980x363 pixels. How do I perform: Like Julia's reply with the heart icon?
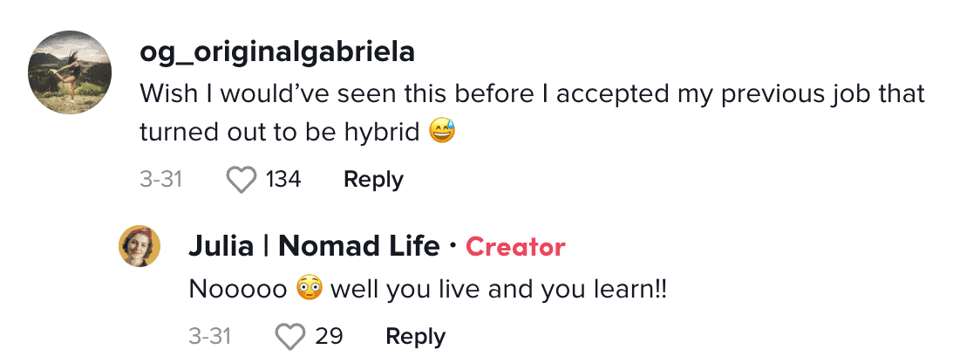(290, 338)
